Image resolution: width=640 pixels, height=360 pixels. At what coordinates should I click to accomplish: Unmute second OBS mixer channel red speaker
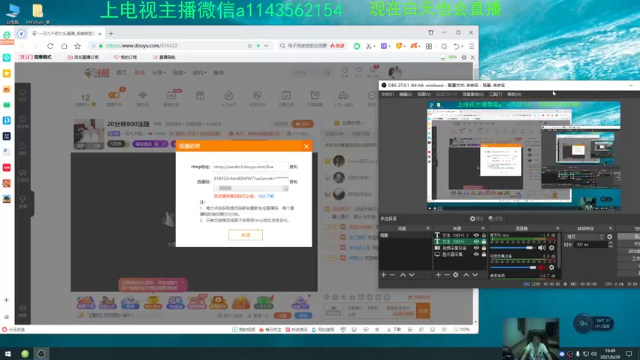click(542, 267)
